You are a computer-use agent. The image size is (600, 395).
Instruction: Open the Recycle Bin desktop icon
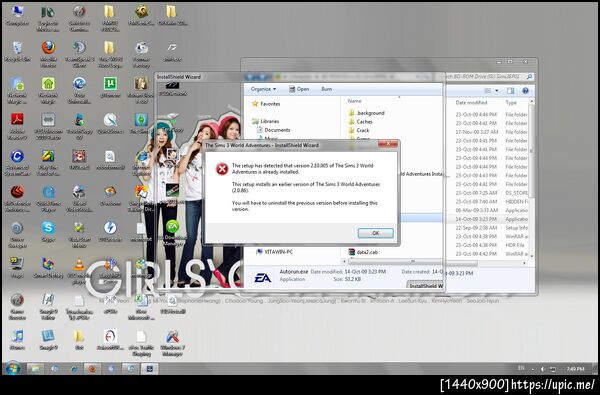[17, 51]
